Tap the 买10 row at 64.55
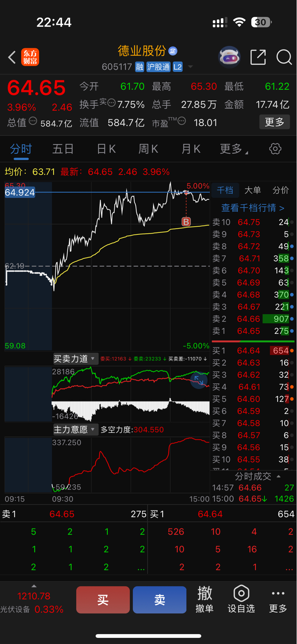This screenshot has height=644, width=297. coord(253,460)
